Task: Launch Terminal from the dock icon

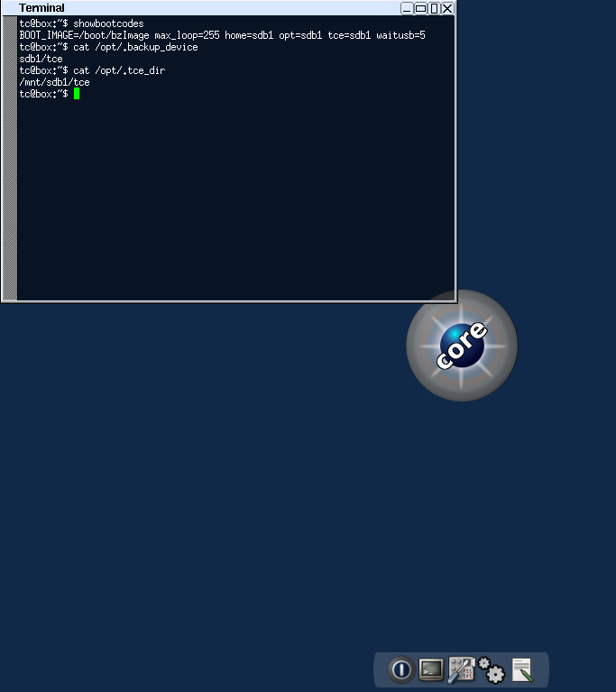Action: coord(431,669)
